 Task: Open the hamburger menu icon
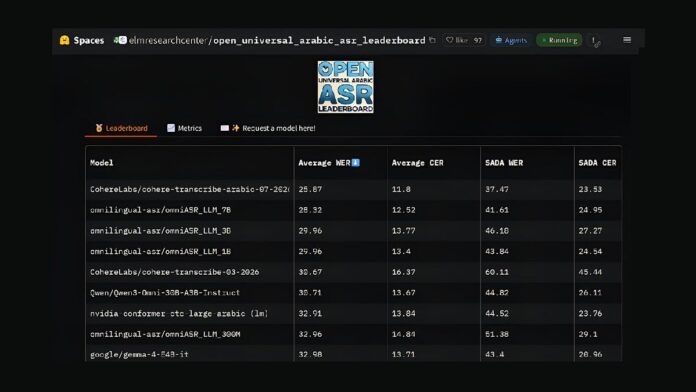pos(627,40)
